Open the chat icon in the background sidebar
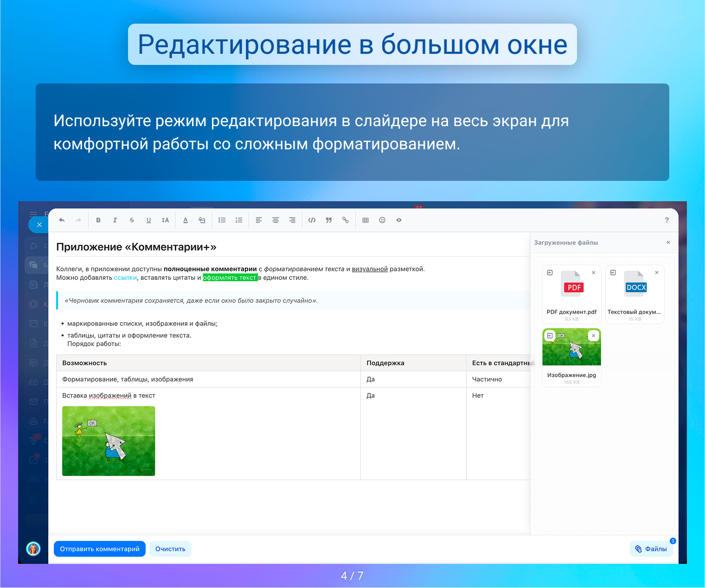Image resolution: width=705 pixels, height=588 pixels. (x=33, y=265)
